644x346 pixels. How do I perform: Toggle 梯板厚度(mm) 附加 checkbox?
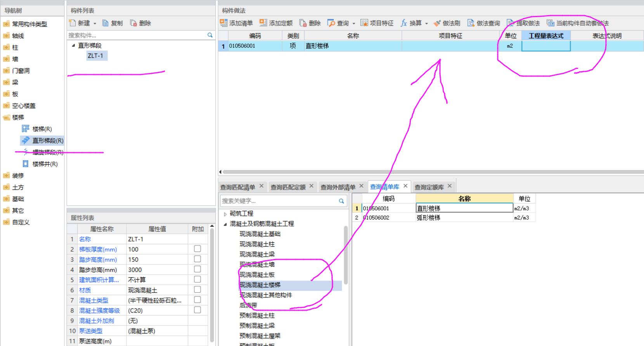point(197,249)
